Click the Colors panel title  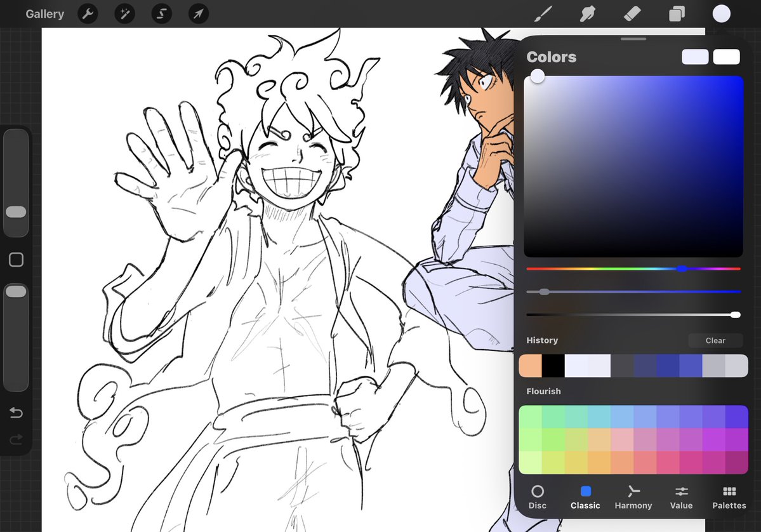552,57
